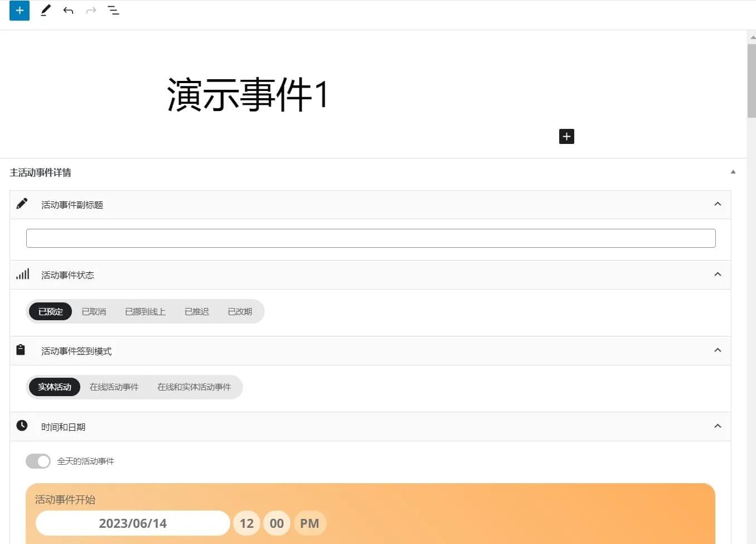Image resolution: width=756 pixels, height=544 pixels.
Task: Change the start hour 12
Action: 246,523
